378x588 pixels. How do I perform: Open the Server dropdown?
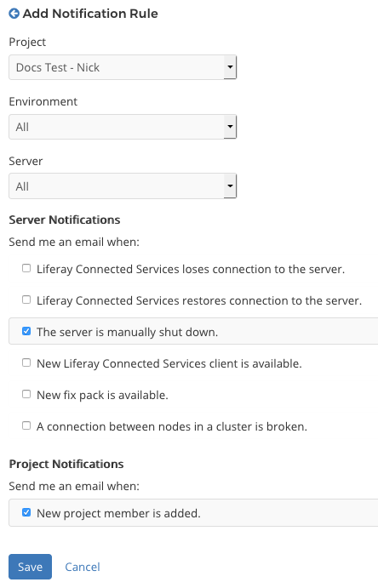[123, 186]
